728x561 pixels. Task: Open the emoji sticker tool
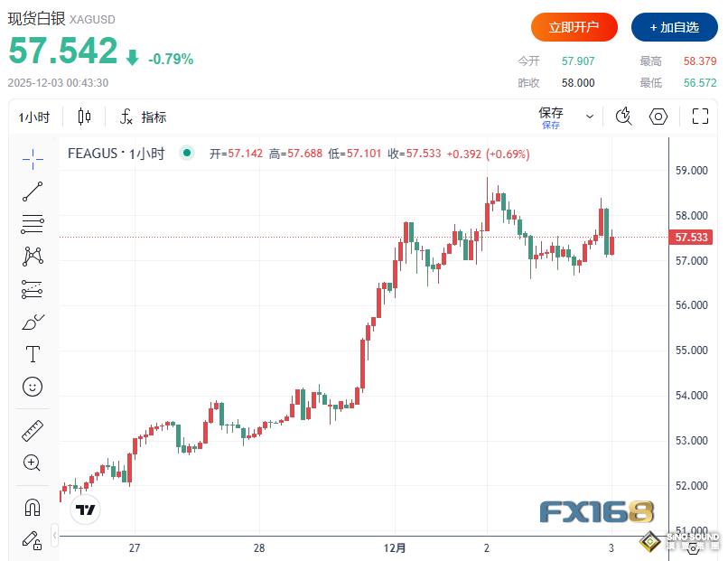(x=32, y=387)
